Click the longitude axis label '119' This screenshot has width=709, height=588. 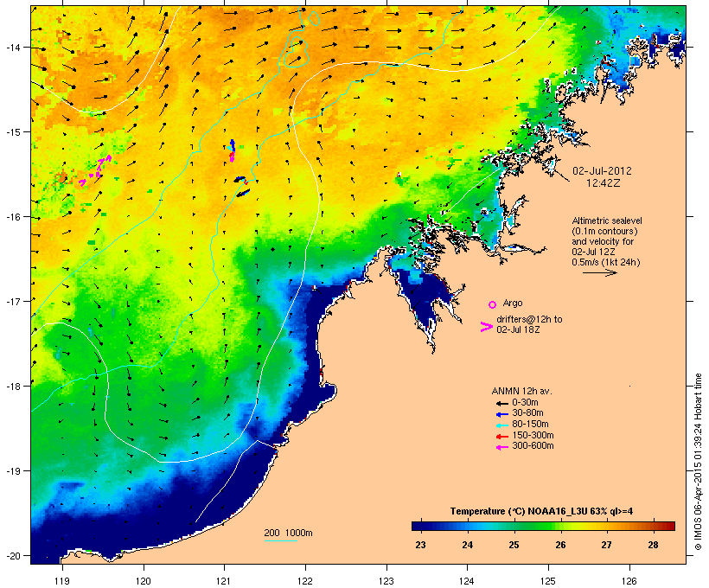pyautogui.click(x=62, y=581)
